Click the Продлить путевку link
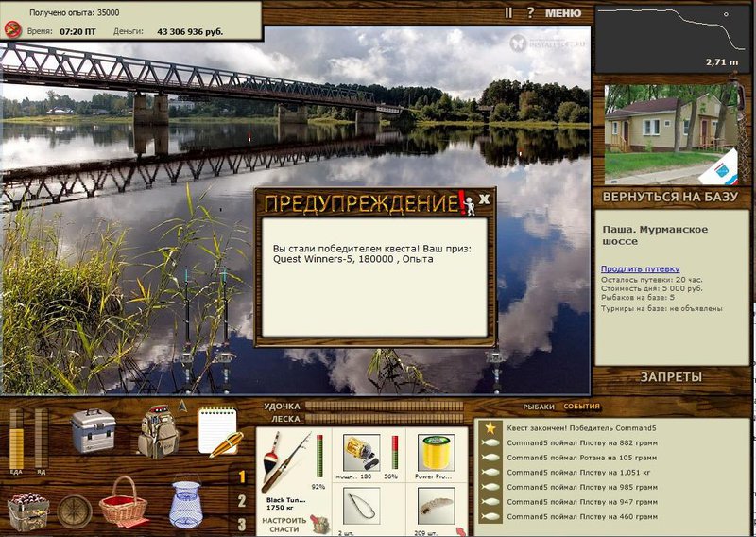The width and height of the screenshot is (756, 537). tap(641, 268)
